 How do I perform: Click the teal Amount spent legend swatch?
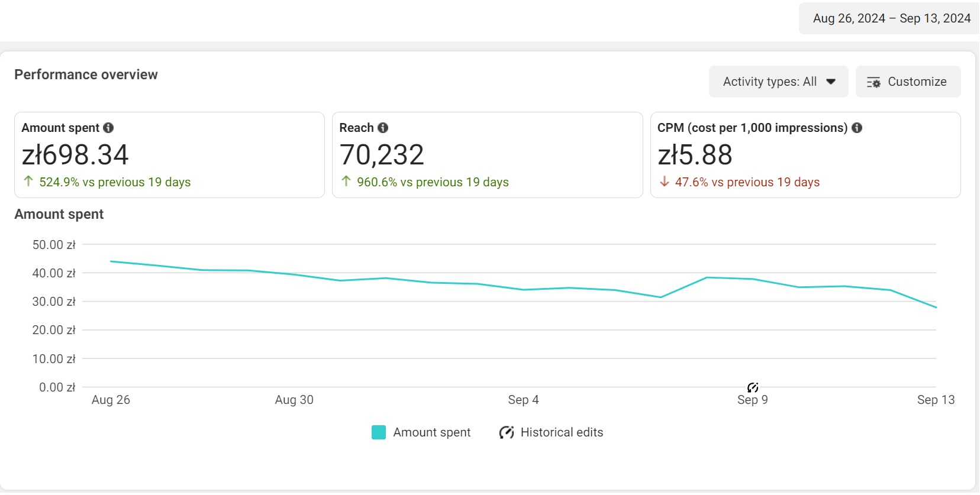[379, 432]
